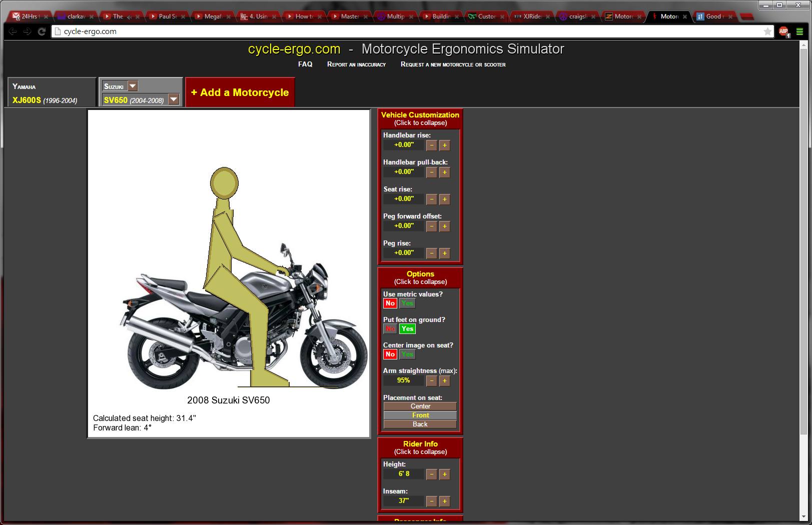Increase rider height
This screenshot has height=525, width=812.
[x=445, y=474]
